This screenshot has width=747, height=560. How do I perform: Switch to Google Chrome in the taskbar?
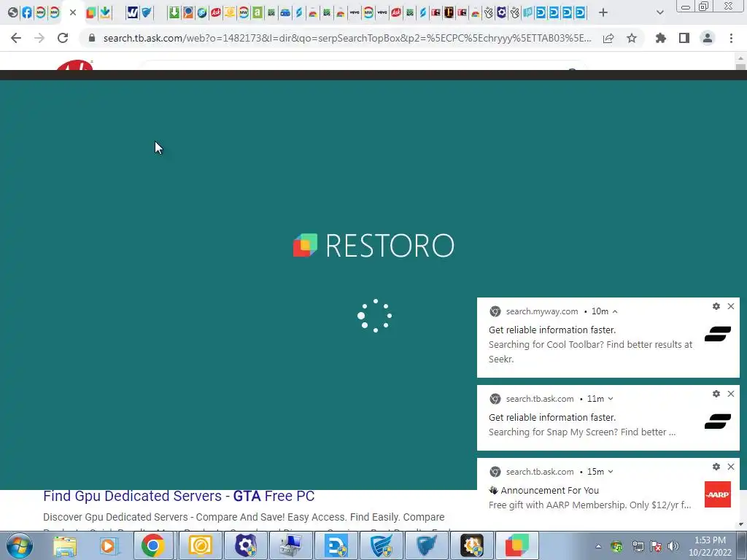[152, 545]
